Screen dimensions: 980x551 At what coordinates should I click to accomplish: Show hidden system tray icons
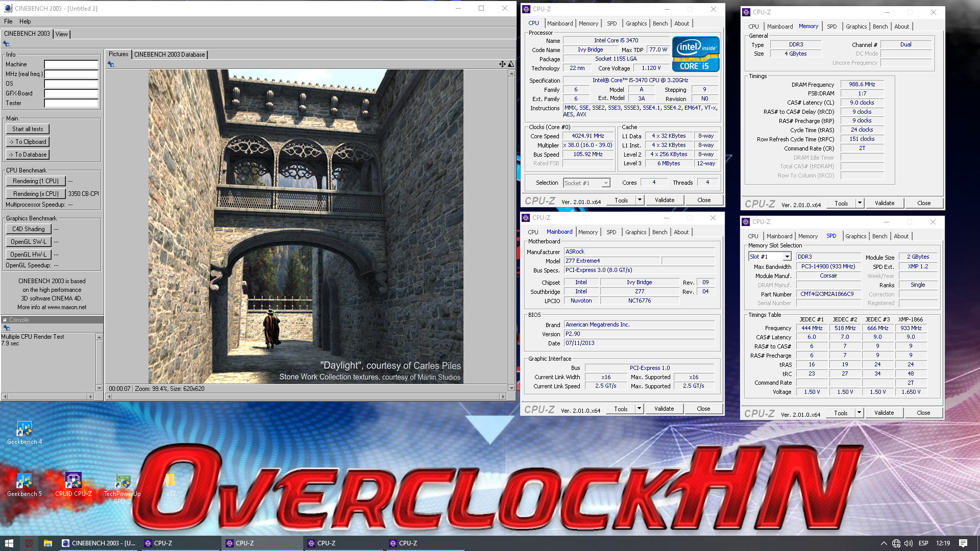(x=884, y=543)
